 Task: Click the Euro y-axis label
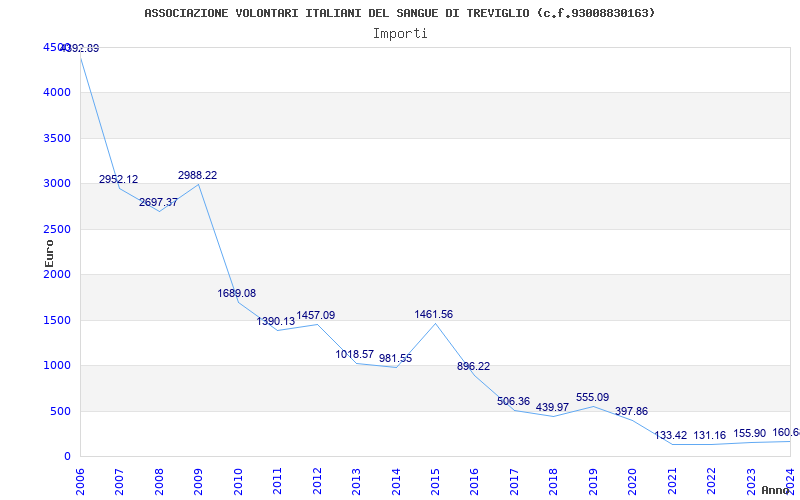[x=49, y=253]
